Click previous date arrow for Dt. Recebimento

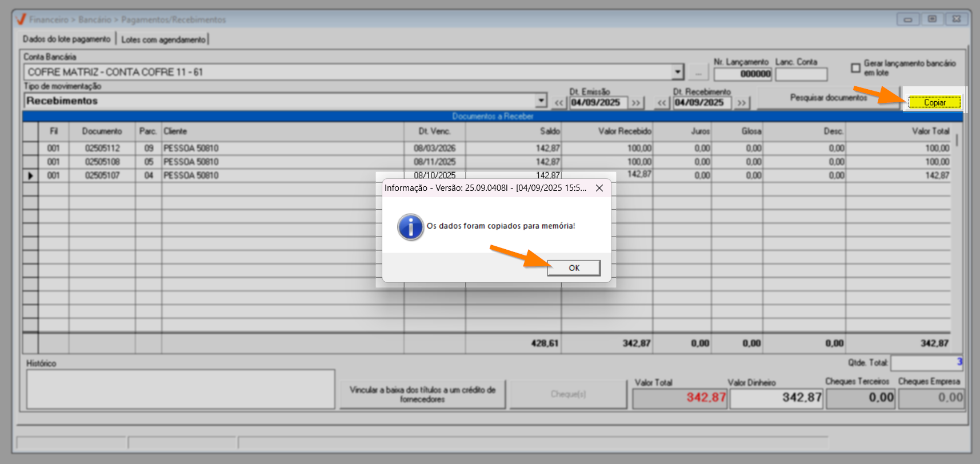click(662, 103)
